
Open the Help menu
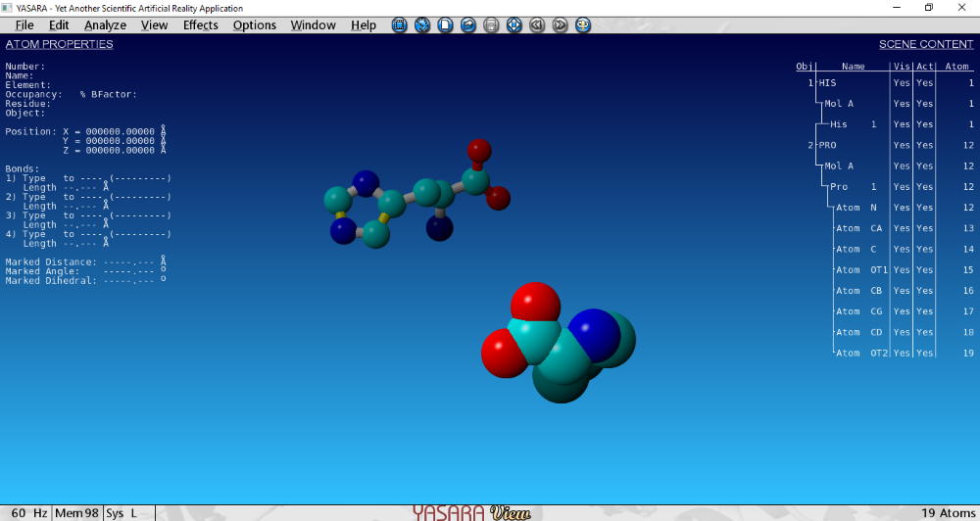click(364, 25)
